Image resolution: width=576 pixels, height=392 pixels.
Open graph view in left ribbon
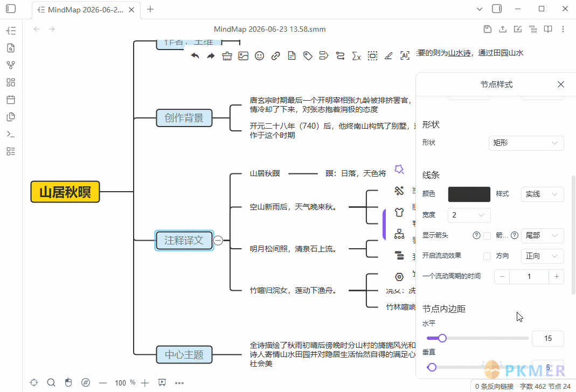pyautogui.click(x=11, y=65)
